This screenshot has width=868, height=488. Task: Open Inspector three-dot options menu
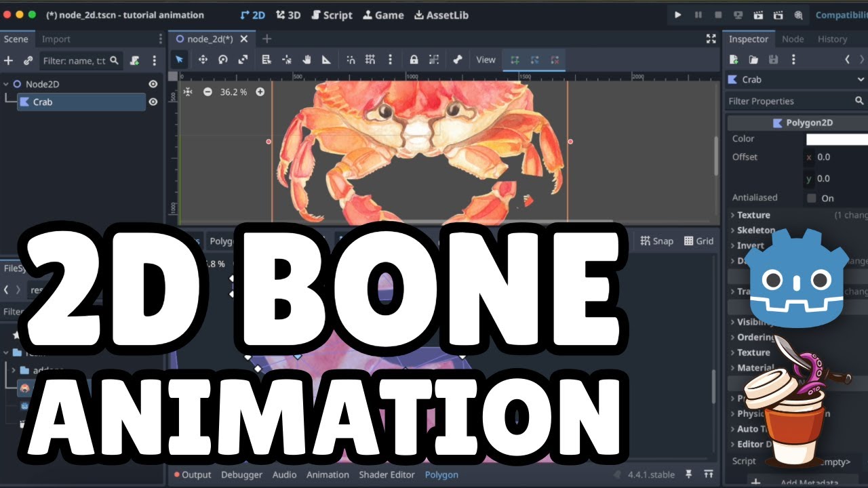tap(793, 60)
